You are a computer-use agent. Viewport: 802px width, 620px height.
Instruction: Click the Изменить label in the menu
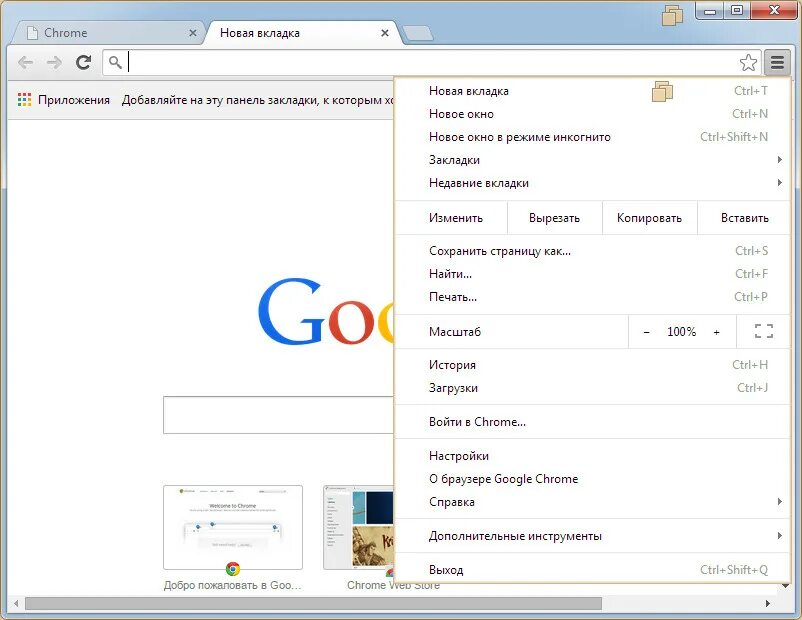coord(456,218)
